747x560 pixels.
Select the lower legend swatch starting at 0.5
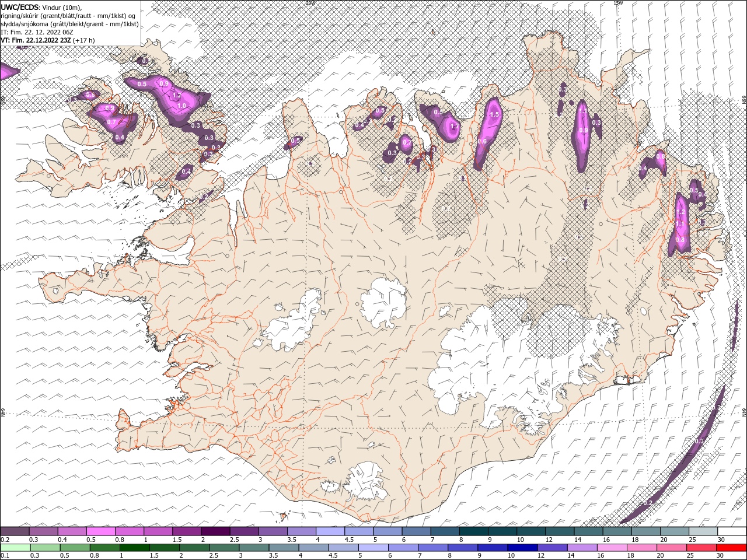click(x=75, y=547)
